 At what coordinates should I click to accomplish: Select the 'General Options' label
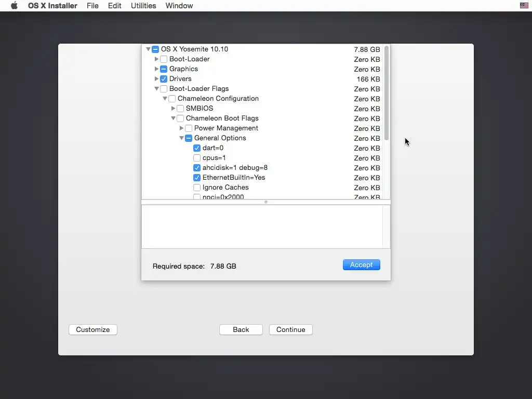pyautogui.click(x=220, y=138)
